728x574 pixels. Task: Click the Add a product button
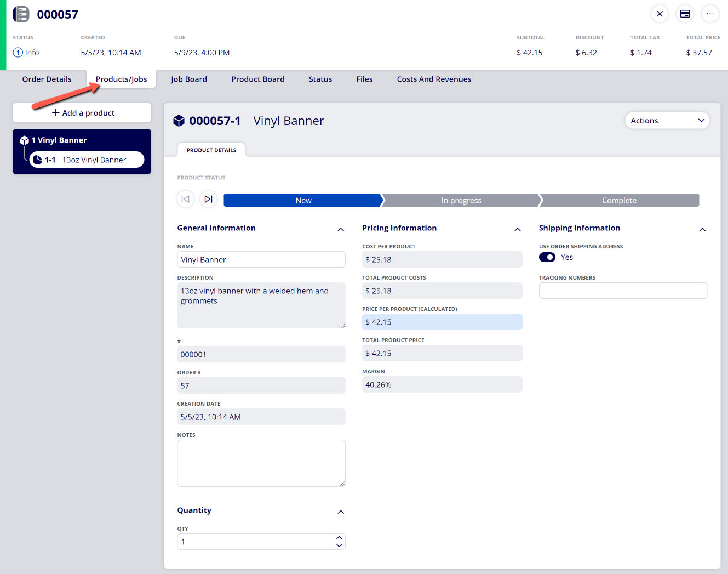click(x=82, y=113)
